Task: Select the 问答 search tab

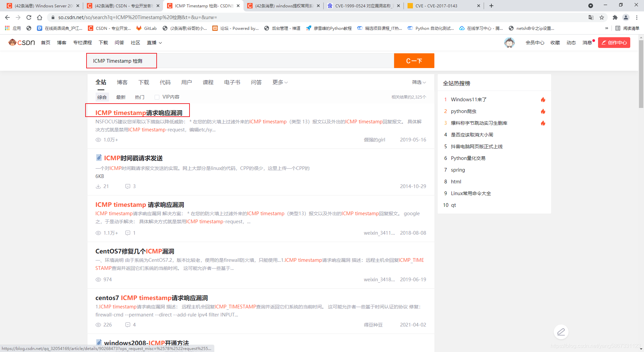Action: [x=256, y=82]
